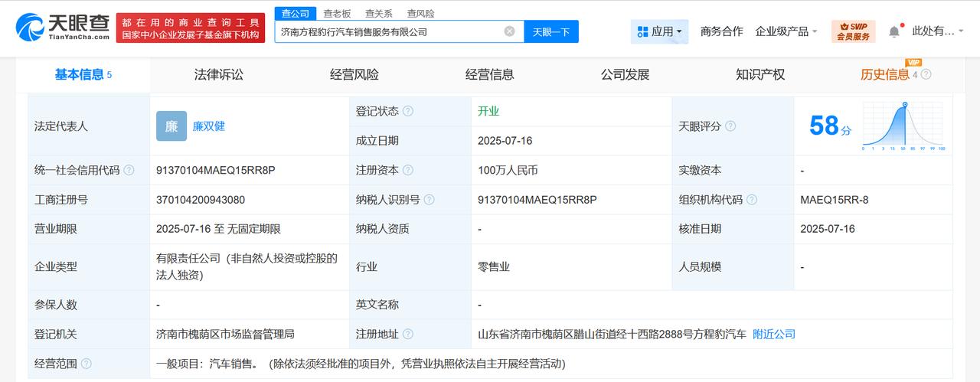Click the red 国家中小企业发展子基金 banner
This screenshot has width=980, height=382.
(x=191, y=28)
